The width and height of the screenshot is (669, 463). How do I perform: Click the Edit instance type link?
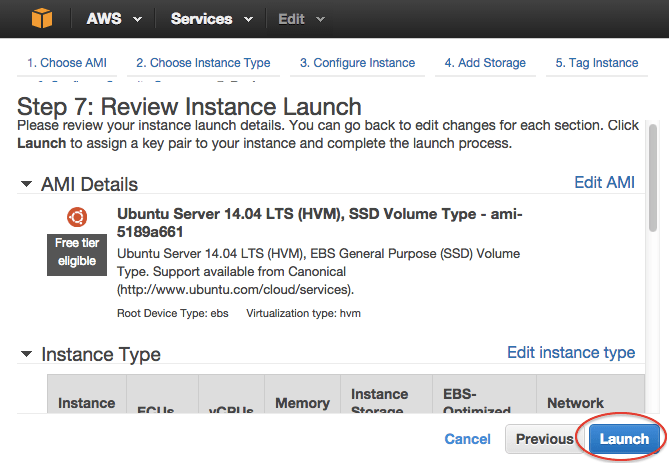click(x=571, y=352)
